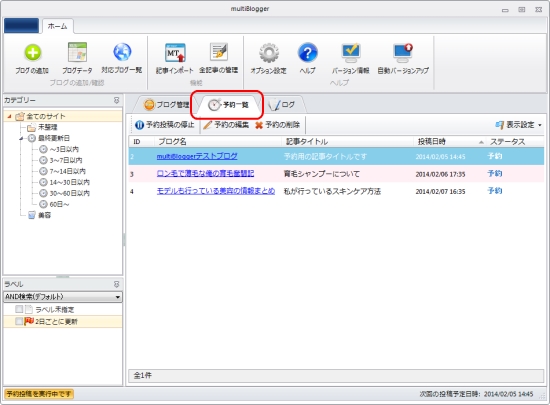Check the 2日ごとに更新 checkbox
550x405 pixels.
point(19,321)
